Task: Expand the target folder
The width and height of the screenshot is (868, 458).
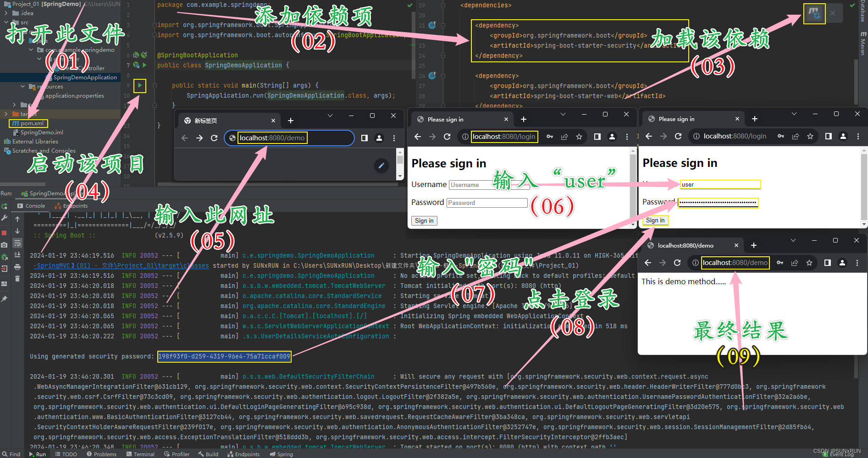Action: click(x=6, y=114)
